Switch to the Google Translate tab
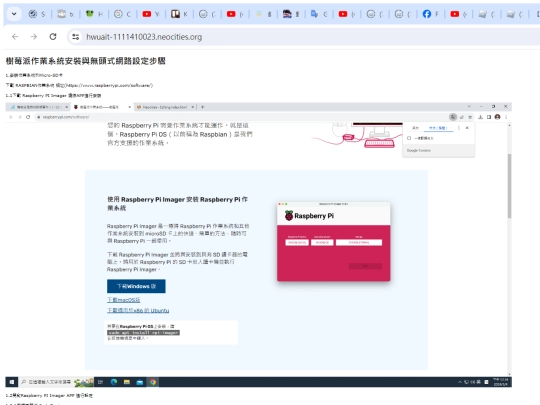The image size is (540, 405). (319, 14)
